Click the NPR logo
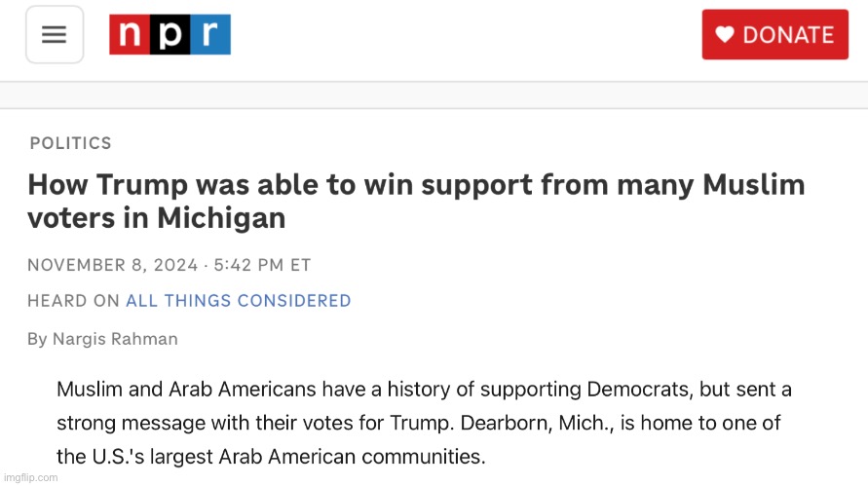The image size is (868, 486). (170, 35)
